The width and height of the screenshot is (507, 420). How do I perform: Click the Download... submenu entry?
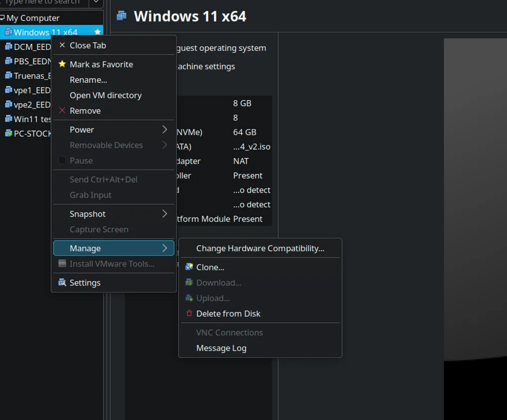tap(260, 282)
